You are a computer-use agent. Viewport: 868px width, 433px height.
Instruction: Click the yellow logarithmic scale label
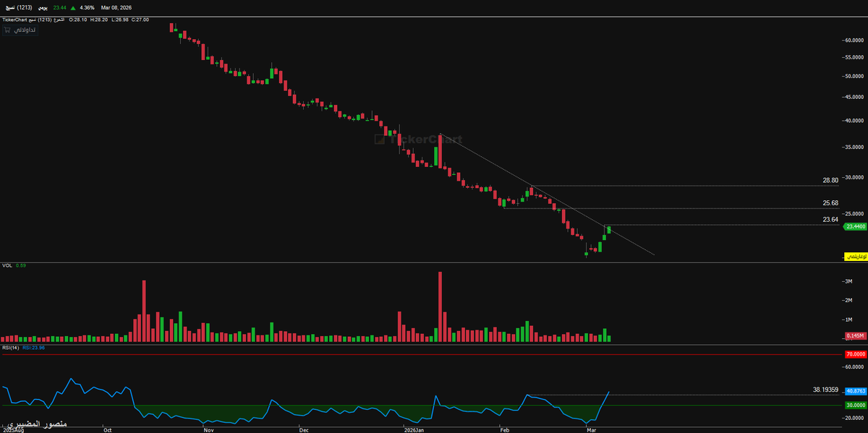coord(856,257)
